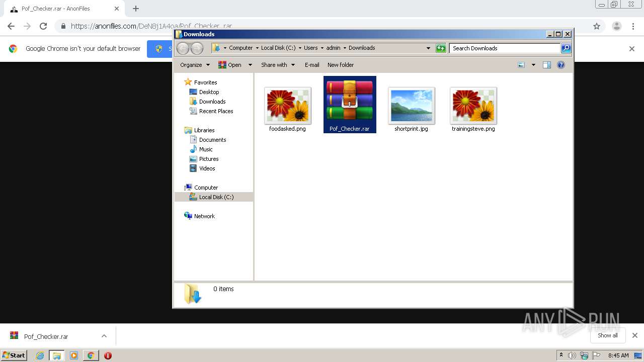This screenshot has height=362, width=644.
Task: Close the Pof_Checker.rar - AnonFiles tab
Action: (x=117, y=9)
